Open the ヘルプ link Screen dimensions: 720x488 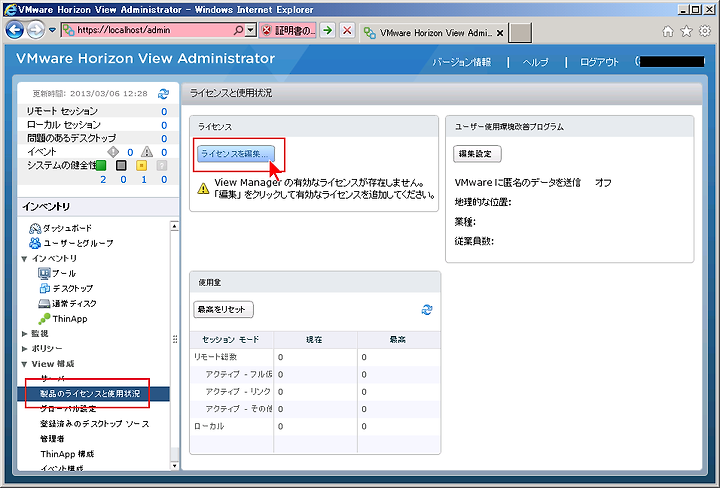[x=535, y=62]
